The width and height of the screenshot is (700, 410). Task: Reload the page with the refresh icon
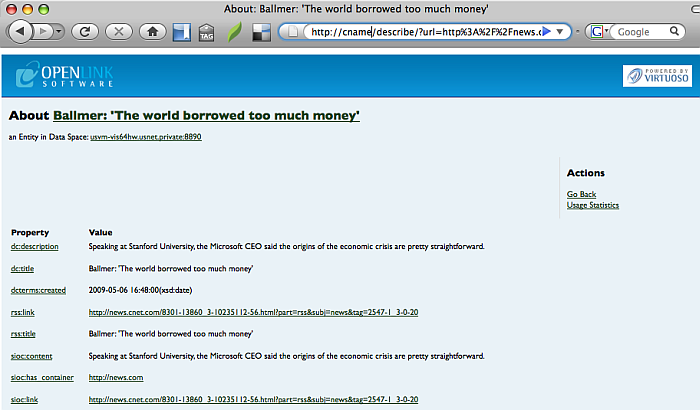click(85, 31)
